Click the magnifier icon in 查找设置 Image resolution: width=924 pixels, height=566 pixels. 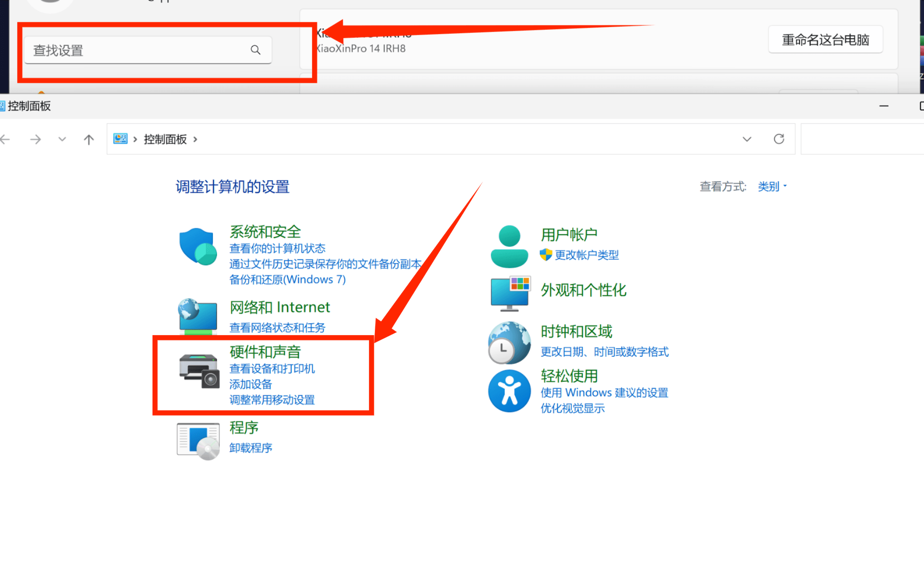[x=255, y=50]
